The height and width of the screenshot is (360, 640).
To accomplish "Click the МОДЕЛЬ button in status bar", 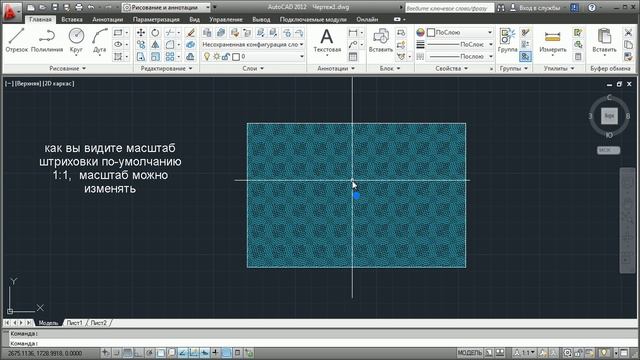I will coord(469,353).
